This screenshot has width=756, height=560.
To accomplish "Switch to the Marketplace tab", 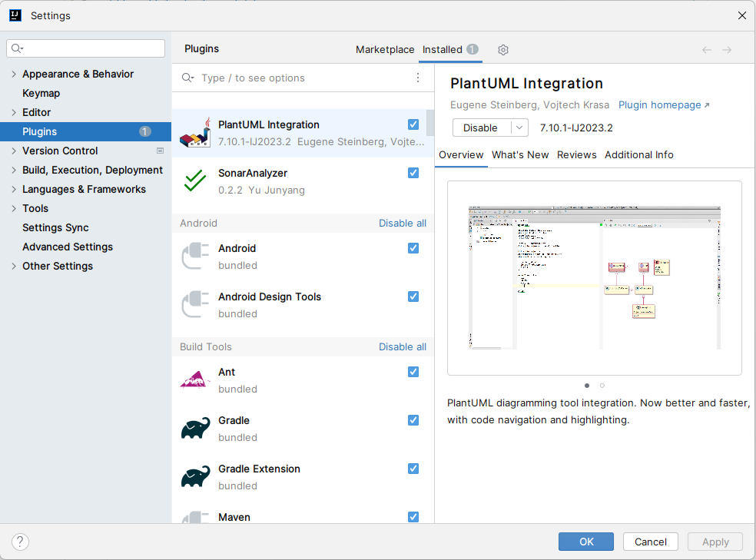I will point(385,50).
